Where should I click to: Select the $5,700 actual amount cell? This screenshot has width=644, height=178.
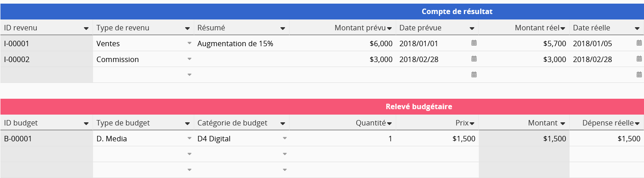[524, 43]
